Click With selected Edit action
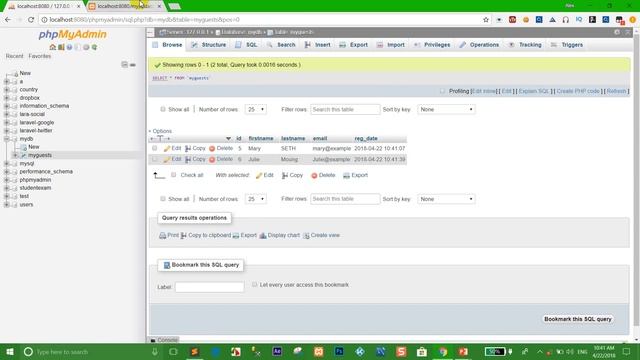This screenshot has width=640, height=360. point(264,175)
